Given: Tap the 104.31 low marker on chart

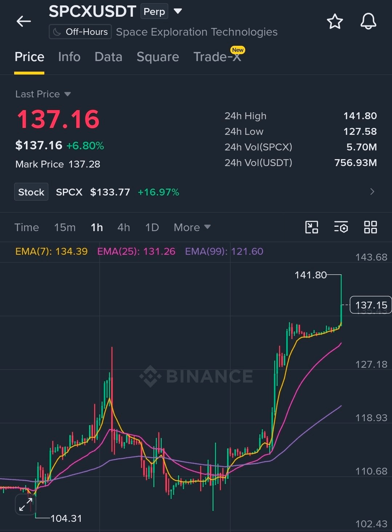Looking at the screenshot, I should click(x=66, y=519).
